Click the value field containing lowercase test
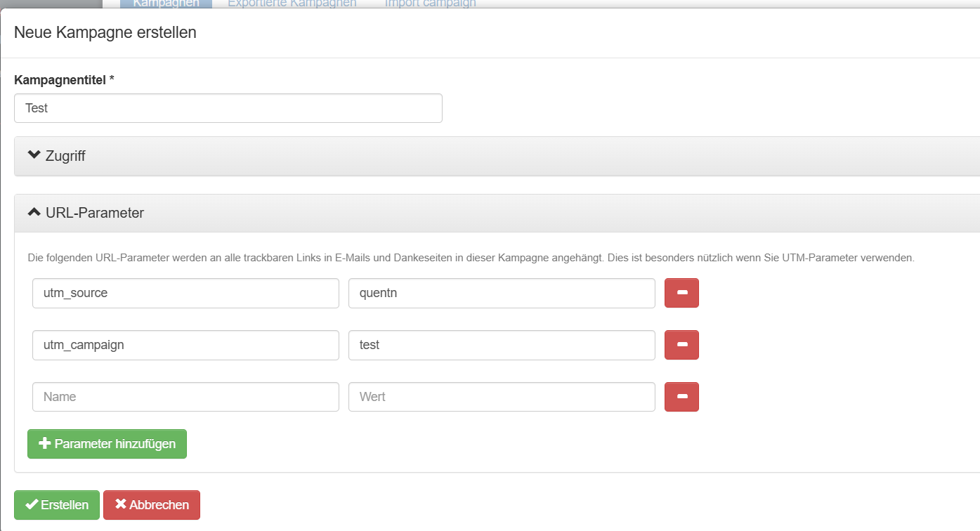980x531 pixels. [502, 345]
